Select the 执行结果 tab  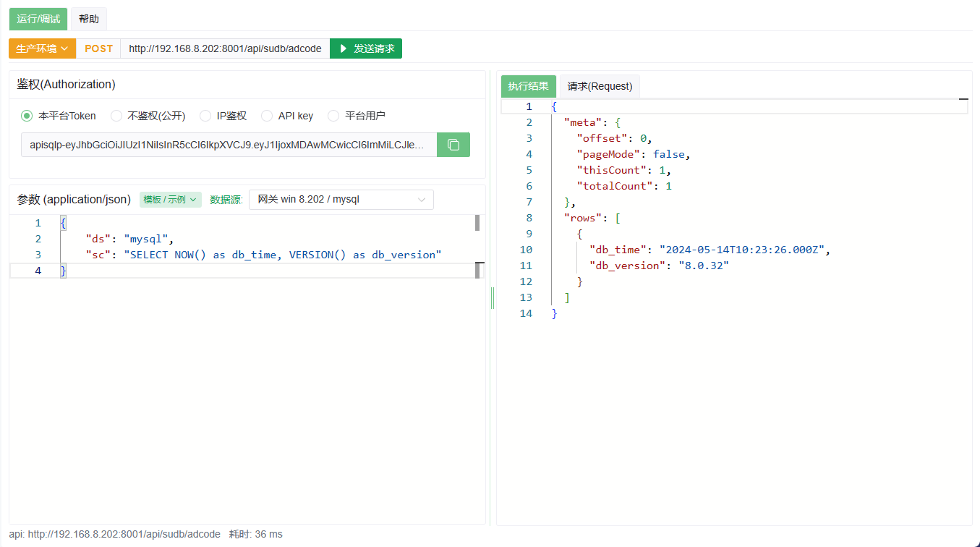click(528, 86)
